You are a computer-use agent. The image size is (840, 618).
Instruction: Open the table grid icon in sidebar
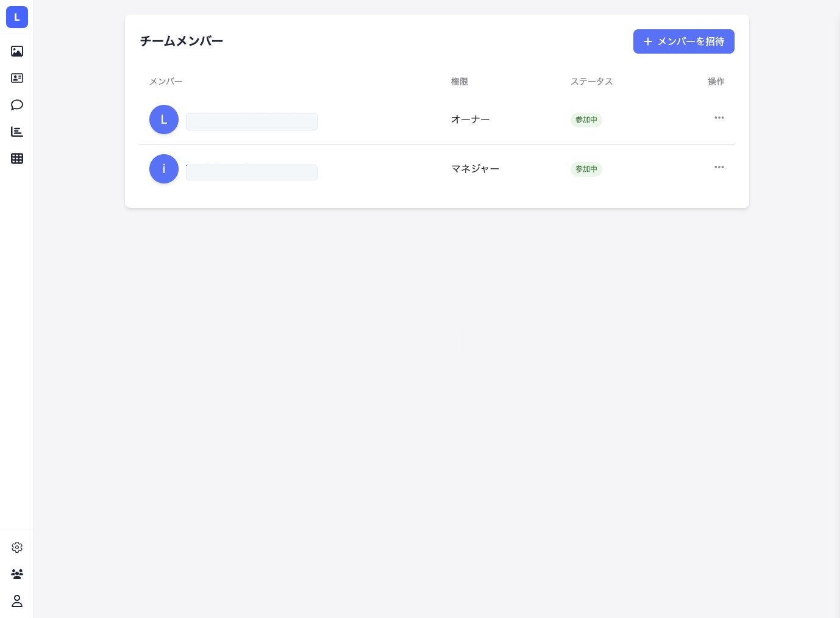[17, 158]
